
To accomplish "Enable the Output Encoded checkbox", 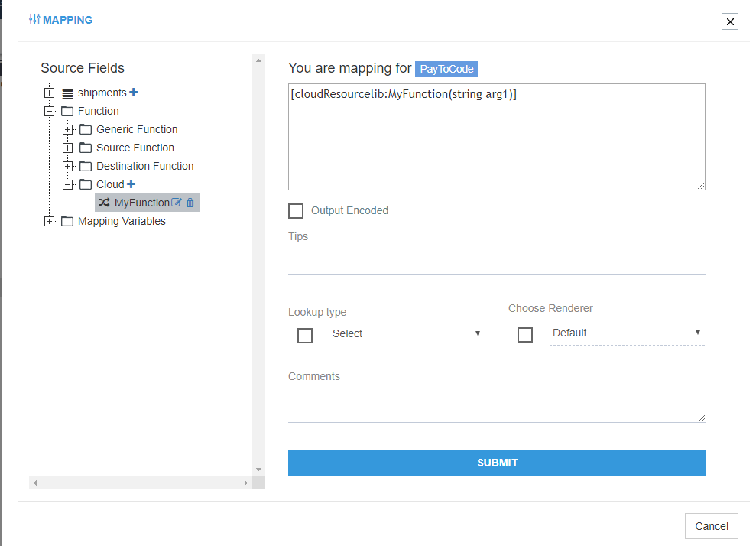I will point(296,210).
